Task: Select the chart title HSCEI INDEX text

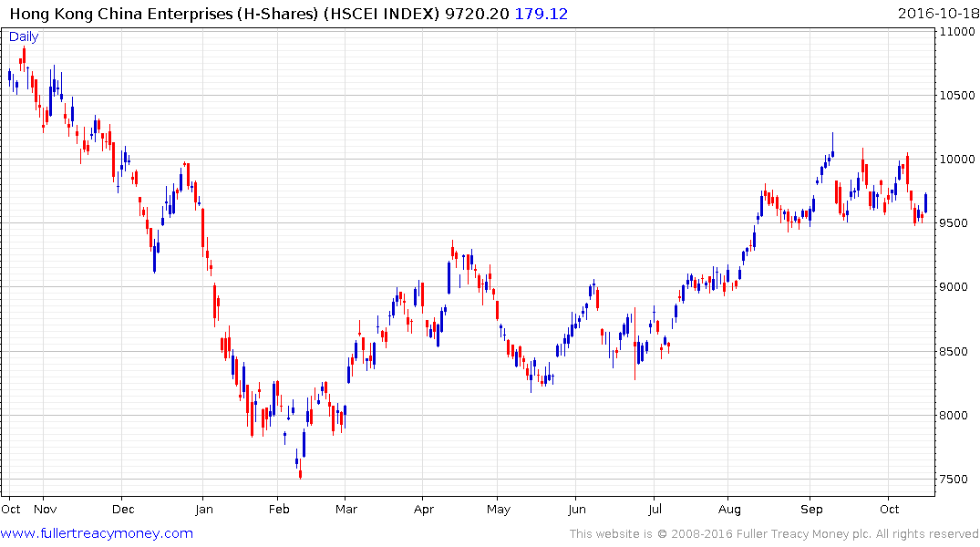Action: (381, 14)
